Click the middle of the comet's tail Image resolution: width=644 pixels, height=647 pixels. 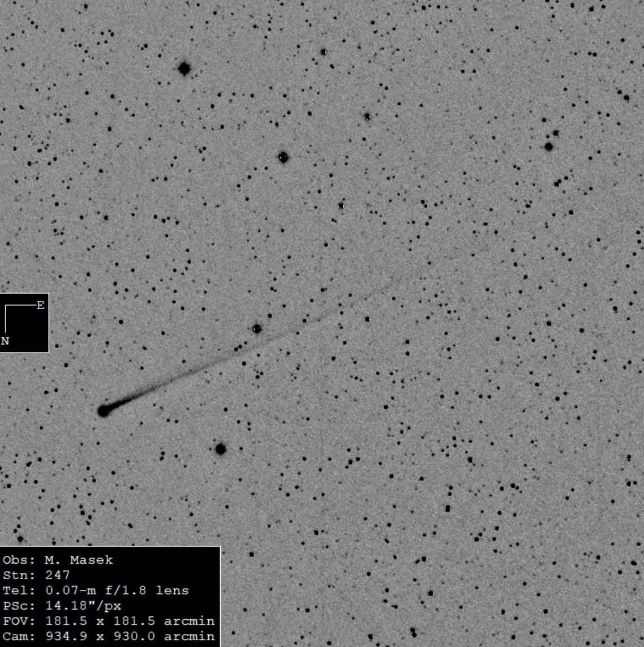point(226,358)
